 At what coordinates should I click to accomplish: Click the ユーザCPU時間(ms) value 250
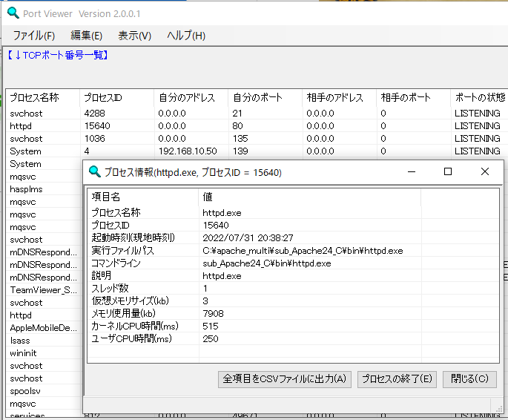coord(211,338)
